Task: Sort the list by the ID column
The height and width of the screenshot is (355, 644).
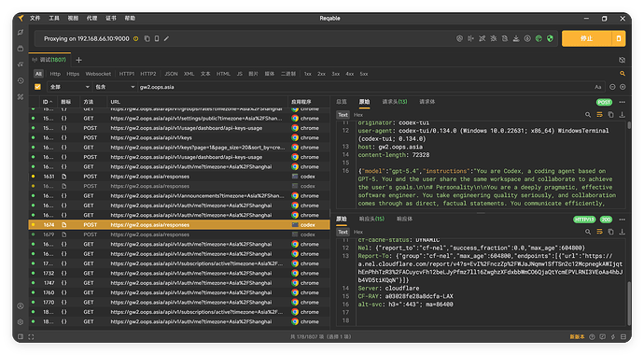Action: pos(48,102)
